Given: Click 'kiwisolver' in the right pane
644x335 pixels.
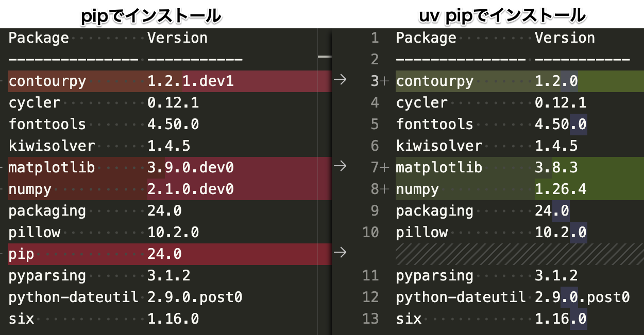Looking at the screenshot, I should click(439, 146).
